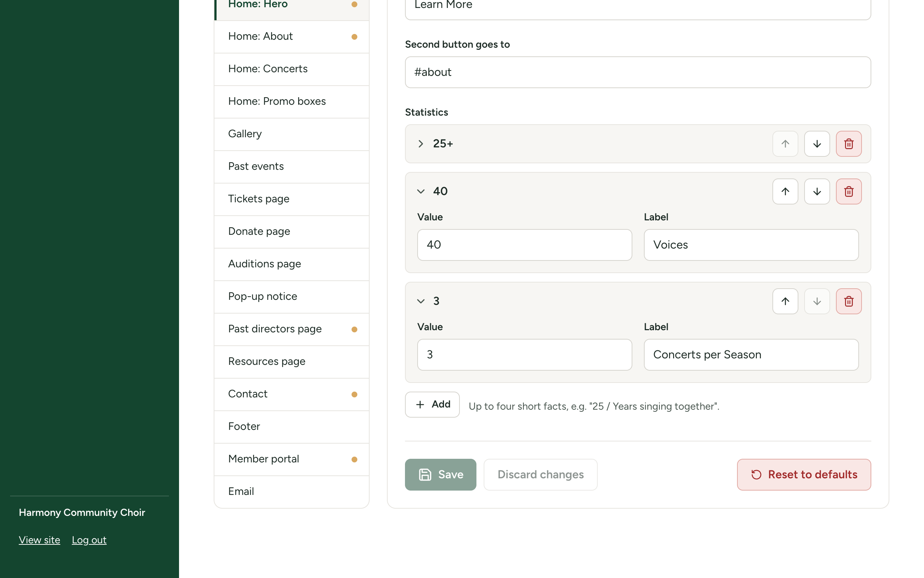Screen dimensions: 924x578
Task: Move the 25+ statistic down
Action: pos(817,144)
